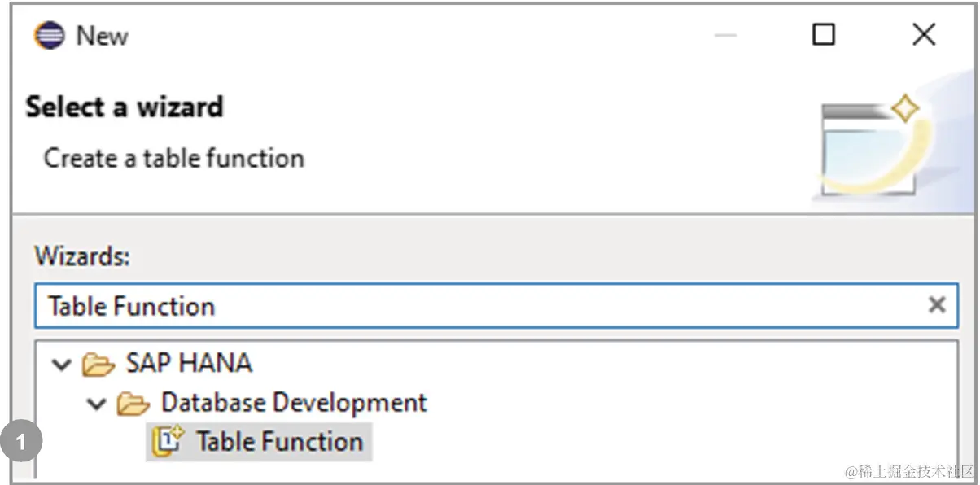
Task: Click the 'Select a wizard' heading
Action: coord(125,107)
